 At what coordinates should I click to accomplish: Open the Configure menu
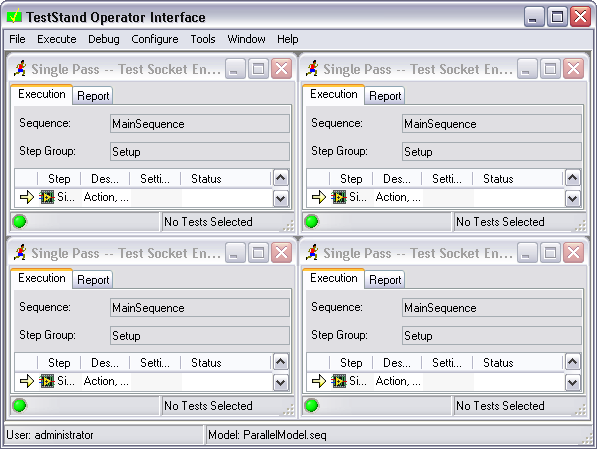(x=155, y=39)
